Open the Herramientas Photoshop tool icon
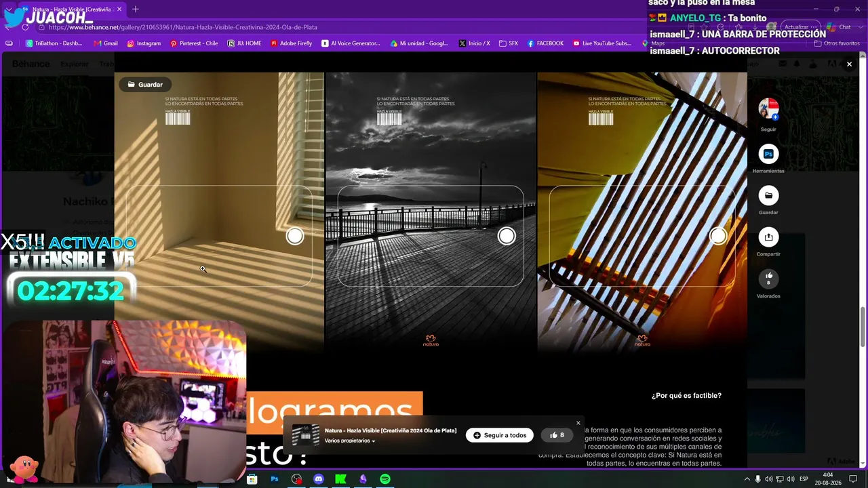Screen dimensions: 868x488 768,154
